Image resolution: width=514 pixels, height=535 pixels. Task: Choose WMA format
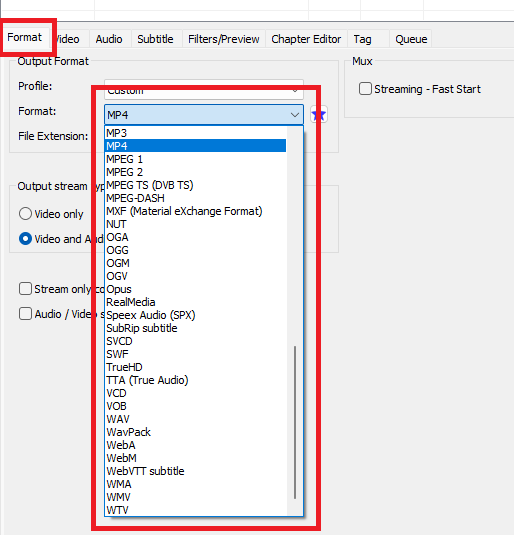coord(196,484)
